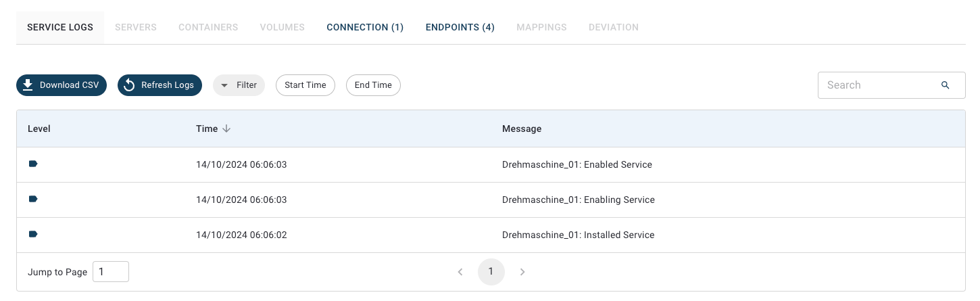This screenshot has width=980, height=301.
Task: Open the Start Time picker
Action: (x=305, y=85)
